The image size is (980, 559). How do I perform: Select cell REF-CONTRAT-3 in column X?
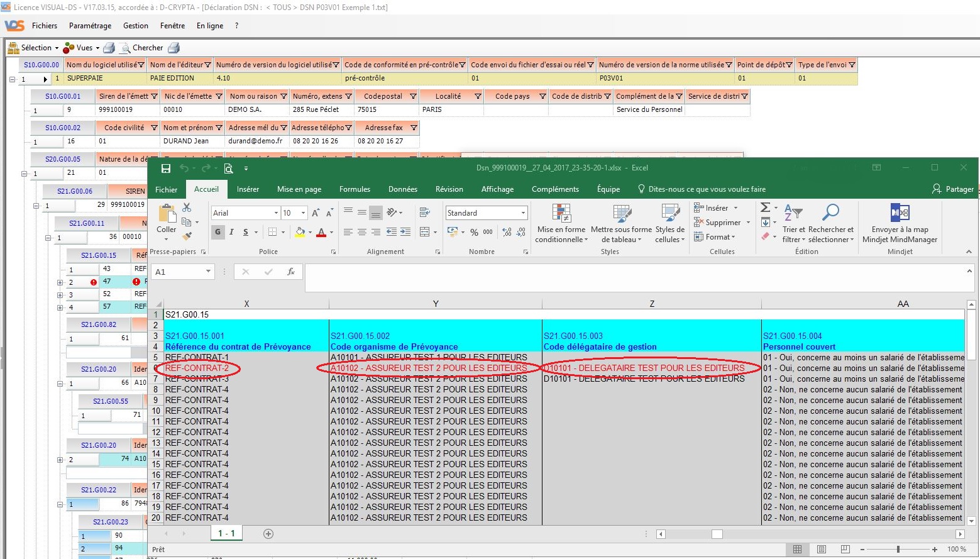point(246,379)
